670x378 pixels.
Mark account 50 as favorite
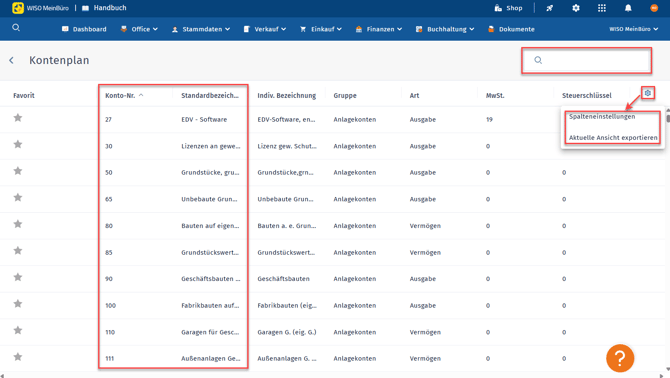point(18,171)
